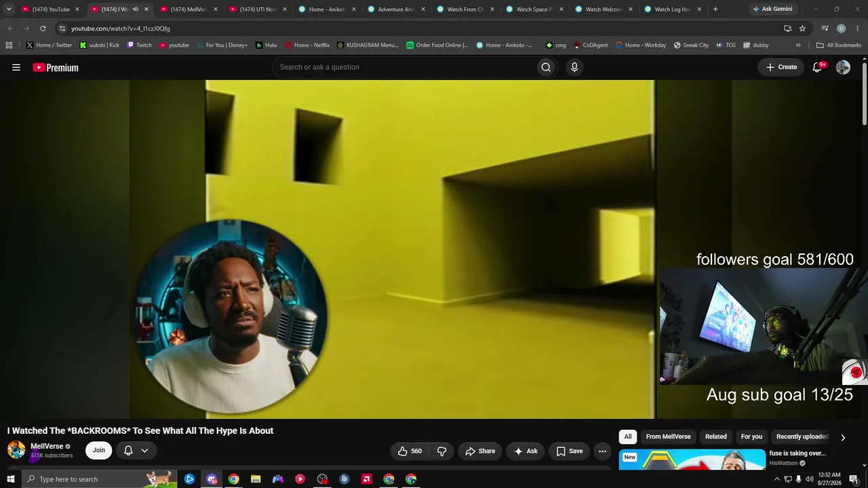Open YouTube notifications bell in header

click(817, 67)
